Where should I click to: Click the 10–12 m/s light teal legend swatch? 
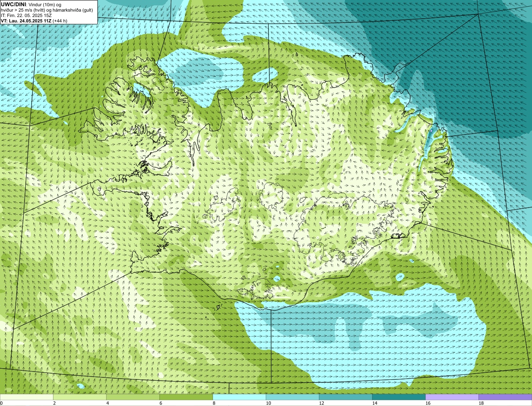pyautogui.click(x=293, y=397)
